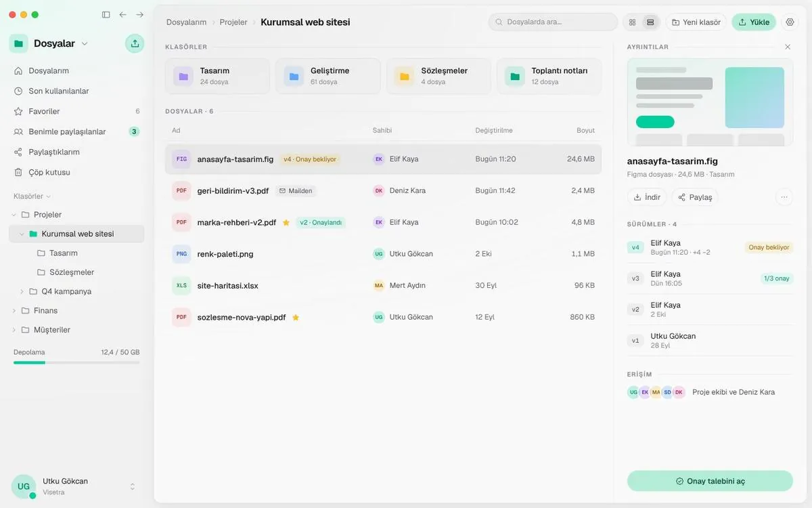Viewport: 812px width, 508px height.
Task: Click the Yükle button
Action: 754,22
